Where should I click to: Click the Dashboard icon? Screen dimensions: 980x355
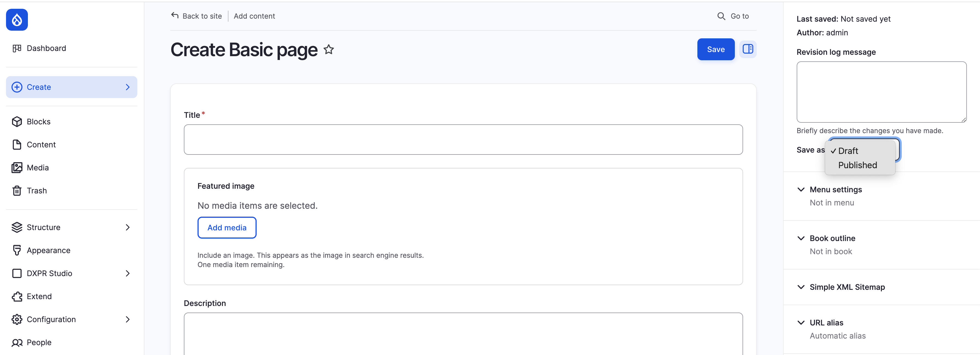click(x=17, y=48)
